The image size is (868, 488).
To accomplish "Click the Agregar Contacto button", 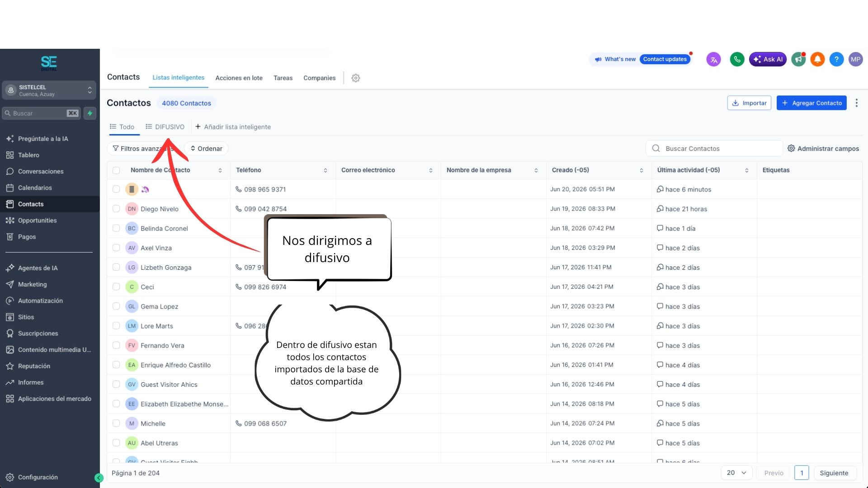I will click(811, 103).
